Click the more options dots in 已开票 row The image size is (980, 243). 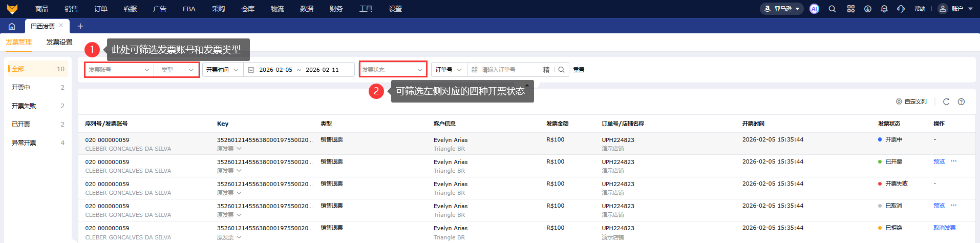954,161
